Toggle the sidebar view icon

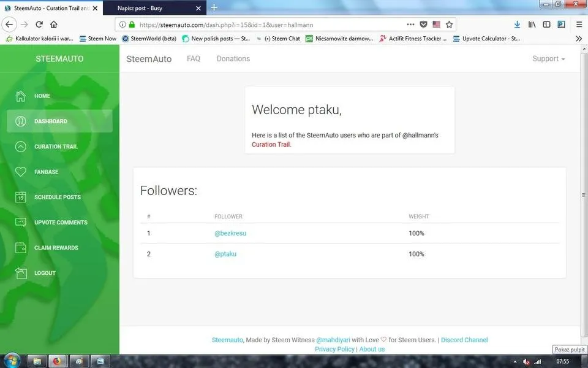point(546,25)
